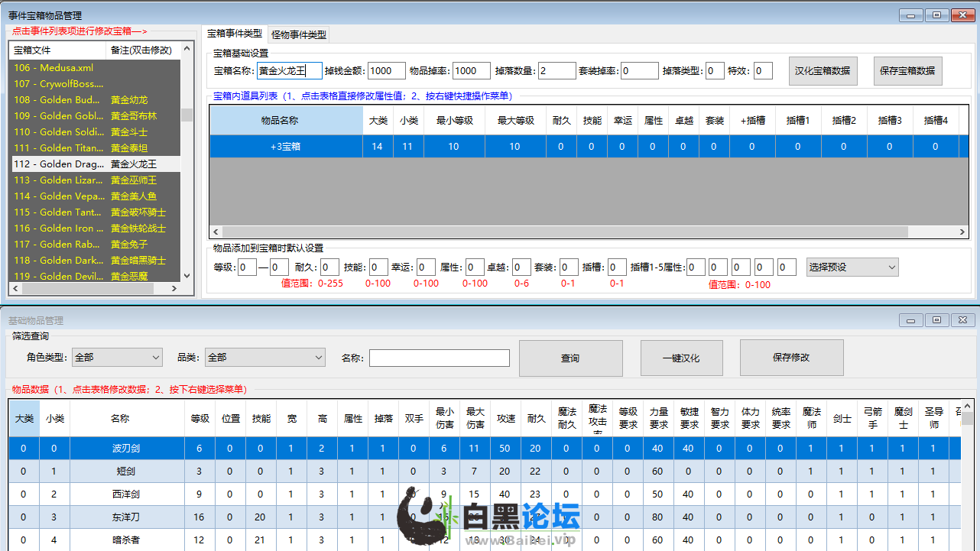Image resolution: width=980 pixels, height=551 pixels.
Task: Focus the 宝箱名称 text field
Action: point(289,71)
